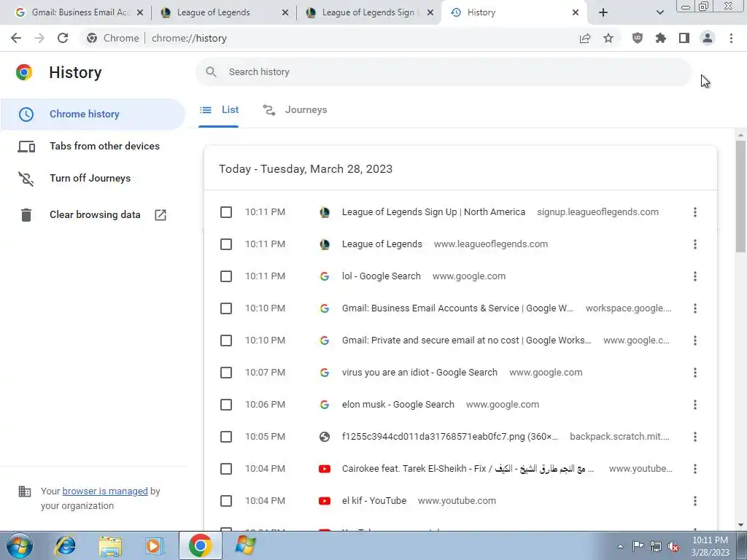Show hidden tray icons arrow
The image size is (747, 560).
[620, 546]
